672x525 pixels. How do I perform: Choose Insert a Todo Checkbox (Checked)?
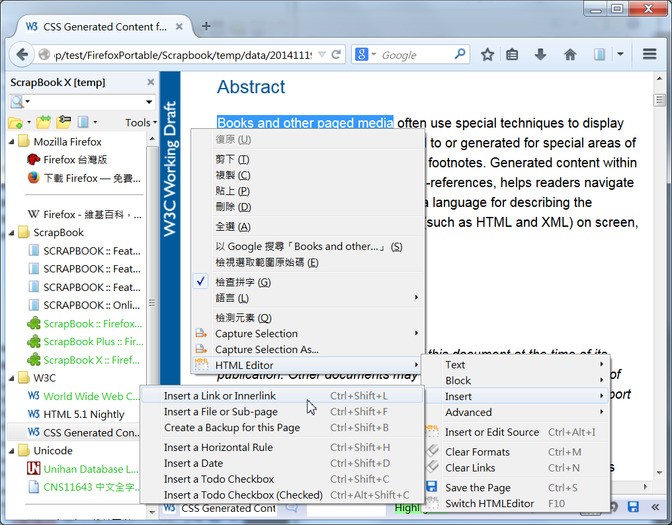[243, 495]
